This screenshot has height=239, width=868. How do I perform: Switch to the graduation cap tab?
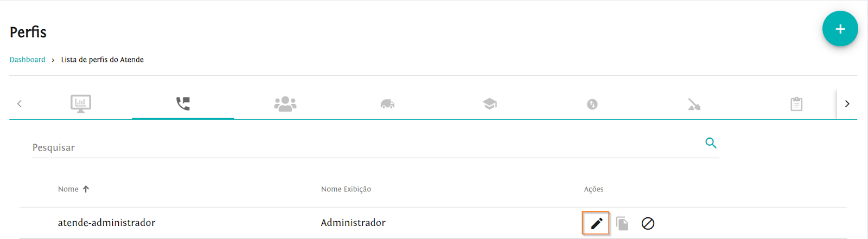[490, 104]
